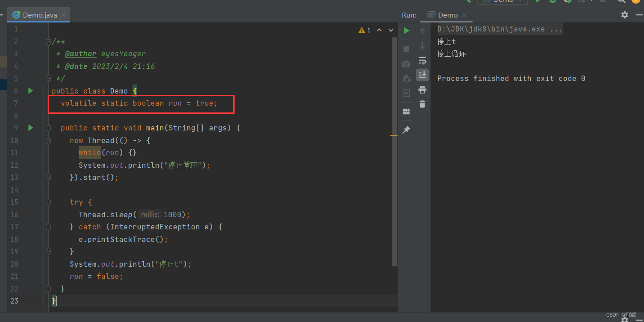The image size is (644, 322).
Task: Go to next highlighted error arrow
Action: [x=389, y=30]
